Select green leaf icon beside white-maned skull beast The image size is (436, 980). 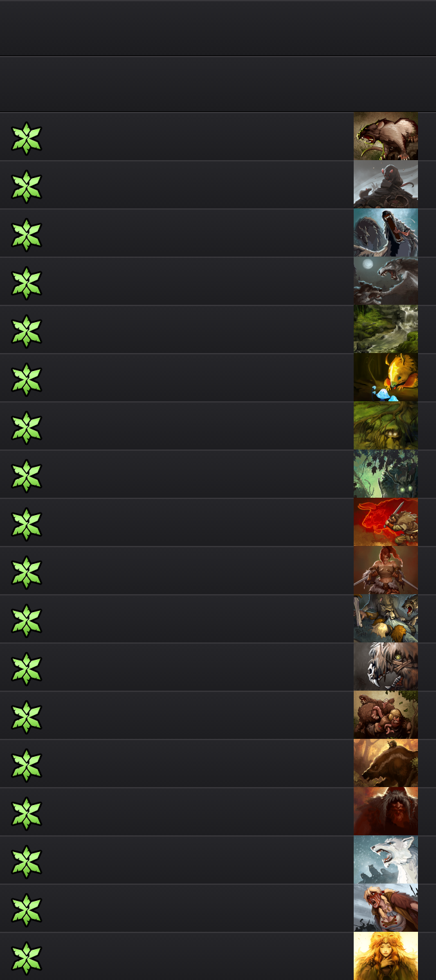click(x=26, y=669)
